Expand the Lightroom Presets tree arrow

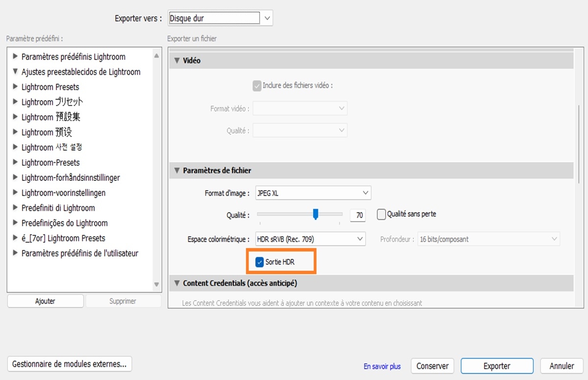pyautogui.click(x=15, y=87)
